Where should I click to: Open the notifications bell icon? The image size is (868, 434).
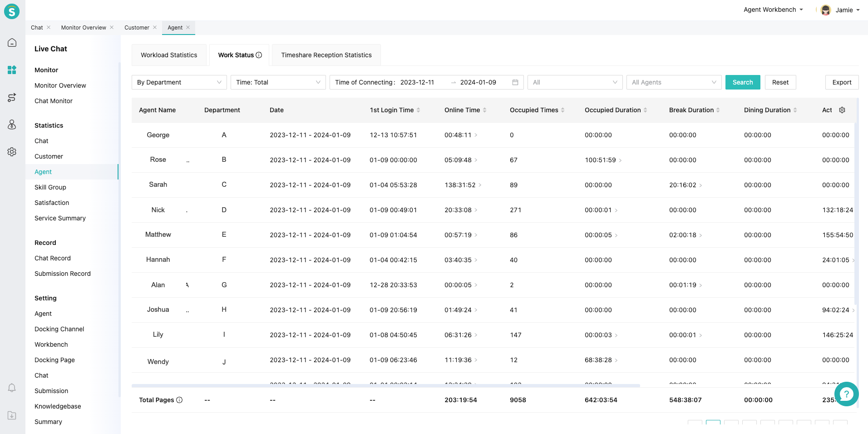(12, 388)
